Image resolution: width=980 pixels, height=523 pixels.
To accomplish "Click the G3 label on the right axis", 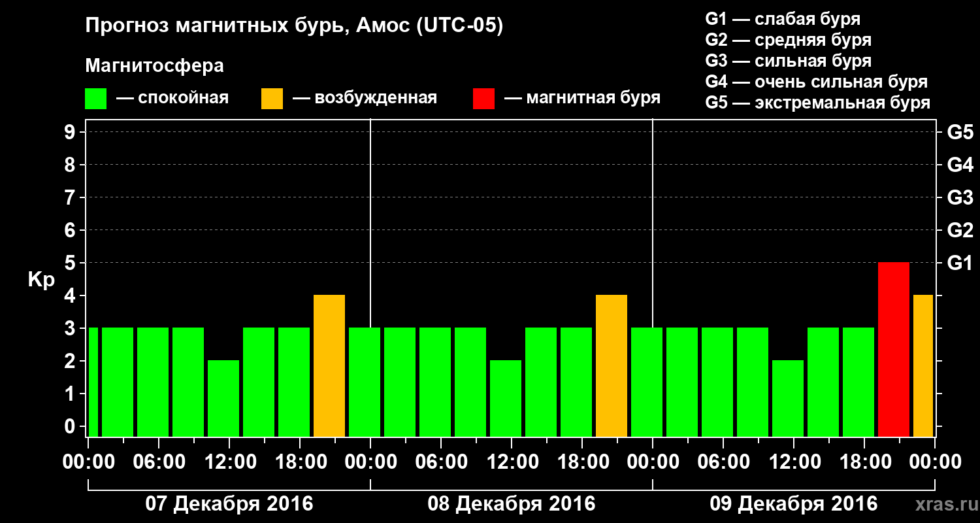I will tap(960, 197).
